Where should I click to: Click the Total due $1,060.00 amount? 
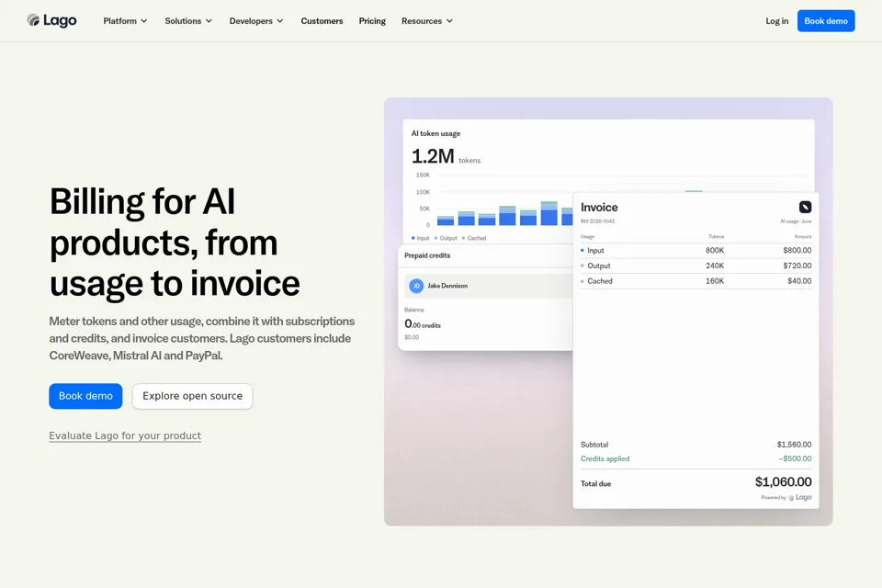(x=783, y=481)
